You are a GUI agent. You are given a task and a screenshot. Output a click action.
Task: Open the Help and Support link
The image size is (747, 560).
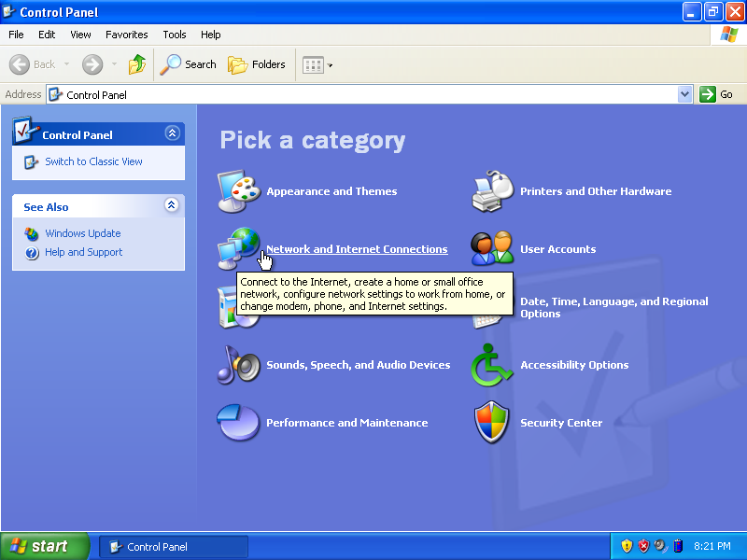click(x=84, y=252)
